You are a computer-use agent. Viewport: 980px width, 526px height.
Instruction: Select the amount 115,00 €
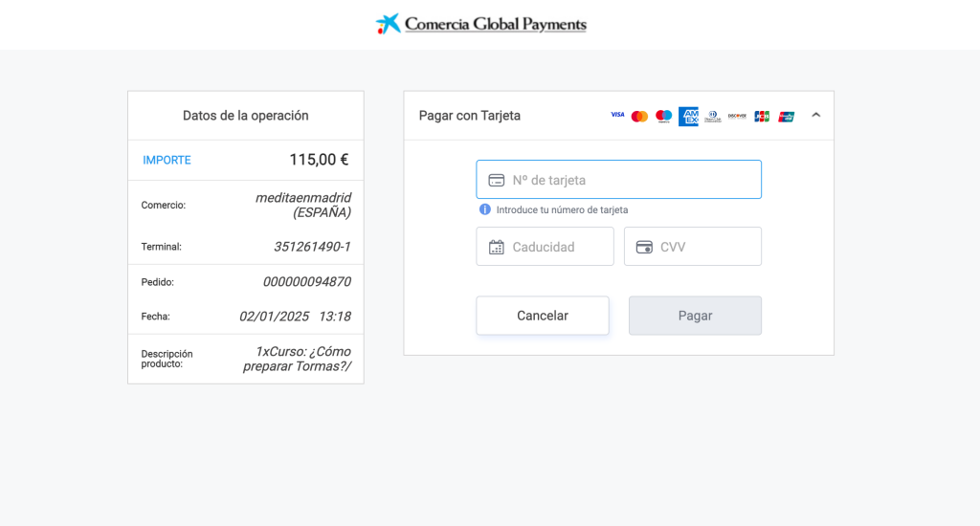(x=319, y=160)
